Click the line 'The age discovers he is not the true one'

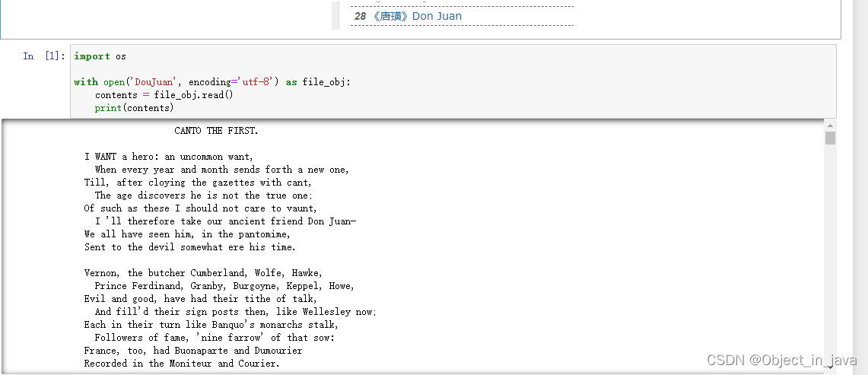[204, 195]
